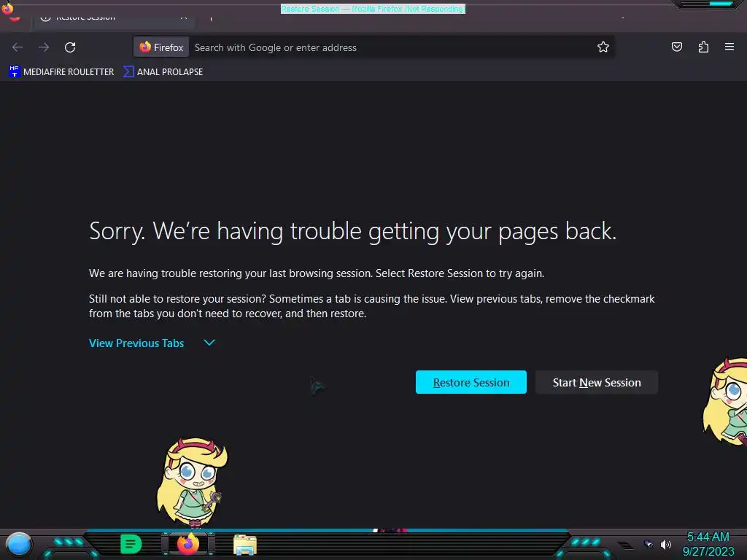Close the Restore Session tab

coord(183,17)
